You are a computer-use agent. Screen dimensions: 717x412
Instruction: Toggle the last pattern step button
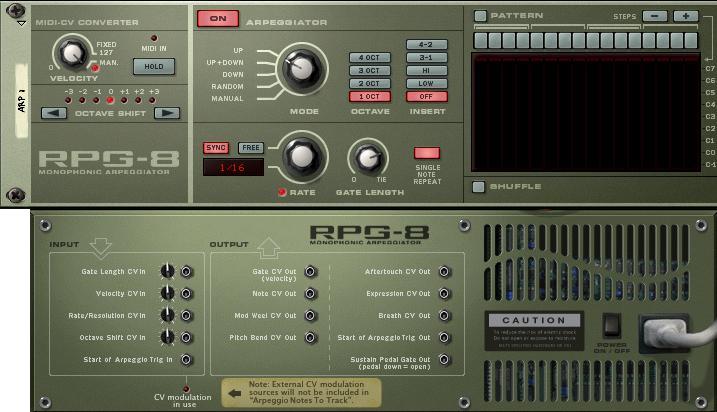[691, 40]
